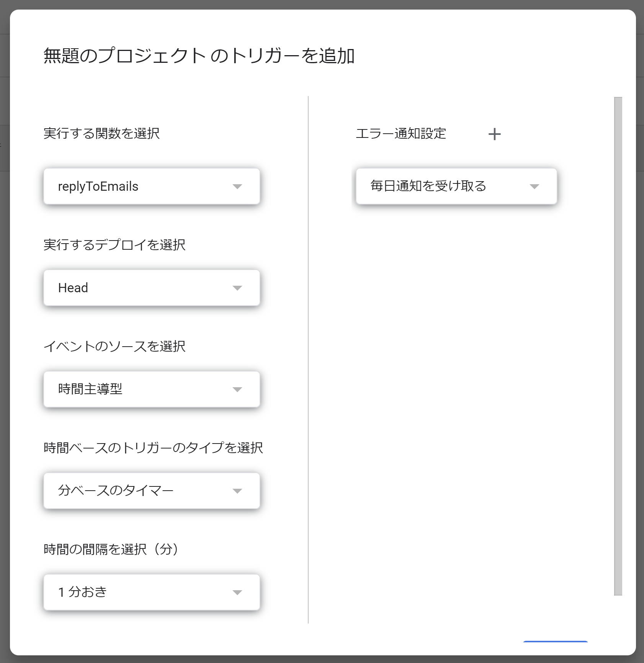Click the arrow icon on the replyToEmails selector
The height and width of the screenshot is (663, 644).
coord(237,187)
